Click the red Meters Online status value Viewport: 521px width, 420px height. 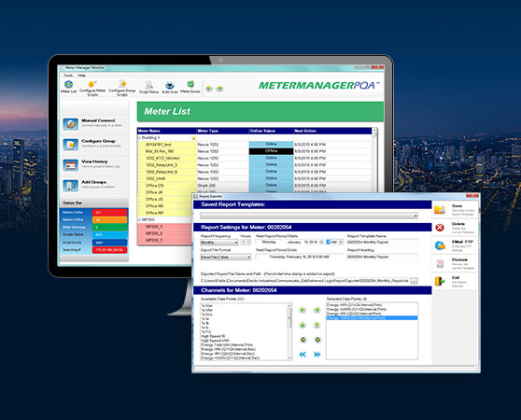(x=109, y=212)
